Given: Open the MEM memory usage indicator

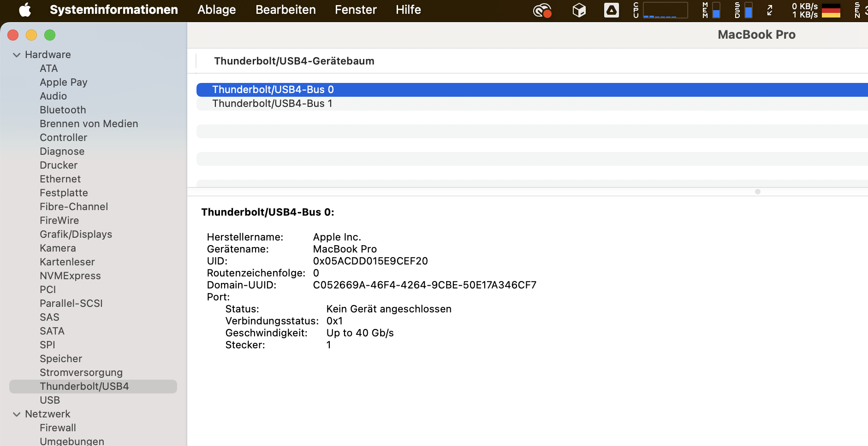Looking at the screenshot, I should pos(711,10).
